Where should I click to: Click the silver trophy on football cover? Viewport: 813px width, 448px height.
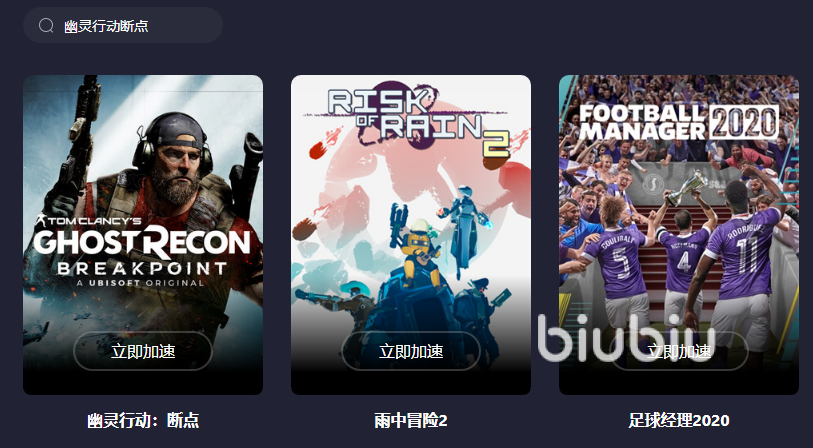[x=687, y=188]
